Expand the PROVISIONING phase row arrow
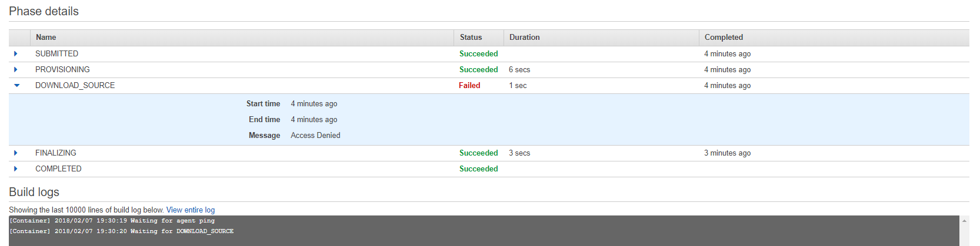 click(16, 69)
